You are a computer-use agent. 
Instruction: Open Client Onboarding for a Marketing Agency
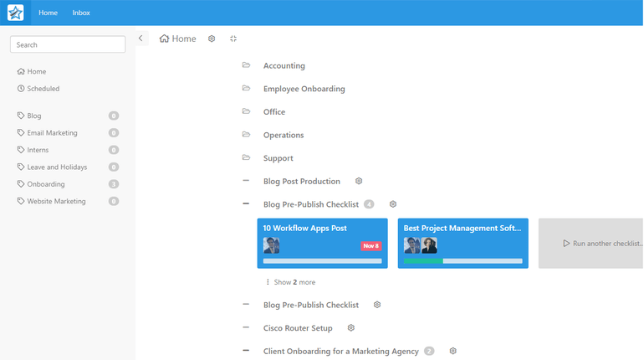[x=341, y=352]
